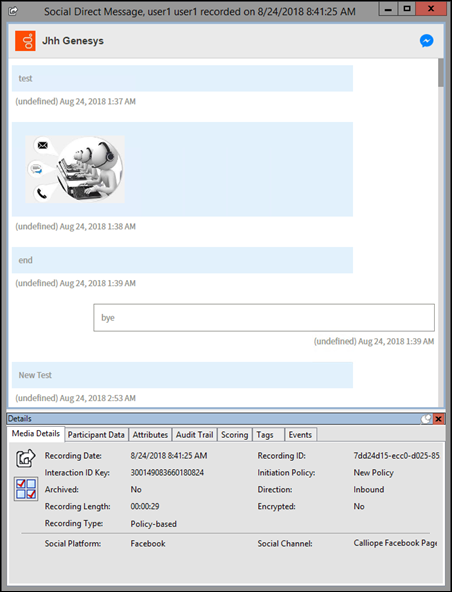Click the conversation scrollbar thumb
Image resolution: width=452 pixels, height=592 pixels.
pyautogui.click(x=441, y=73)
